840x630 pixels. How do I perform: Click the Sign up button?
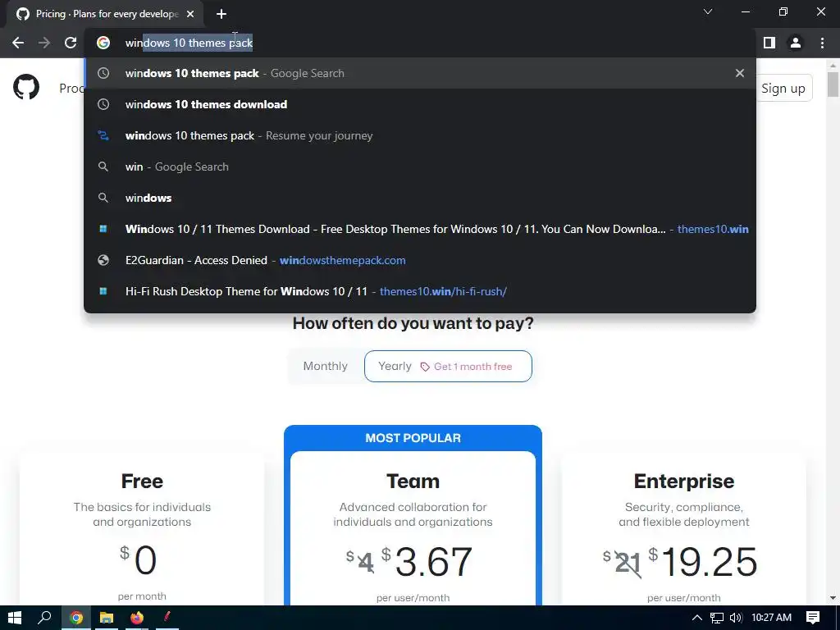783,88
